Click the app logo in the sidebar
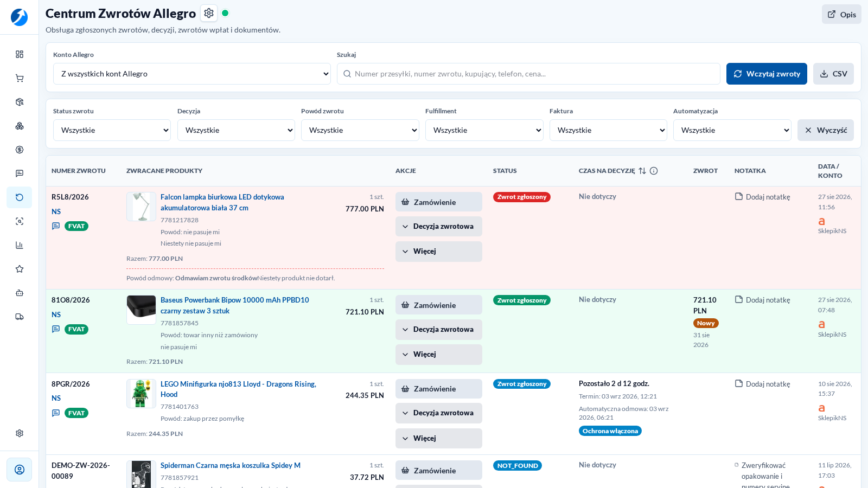The width and height of the screenshot is (868, 488). [x=20, y=17]
